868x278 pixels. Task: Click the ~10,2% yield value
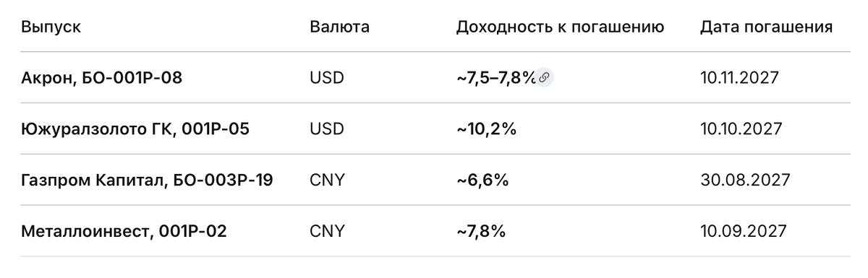pyautogui.click(x=485, y=129)
